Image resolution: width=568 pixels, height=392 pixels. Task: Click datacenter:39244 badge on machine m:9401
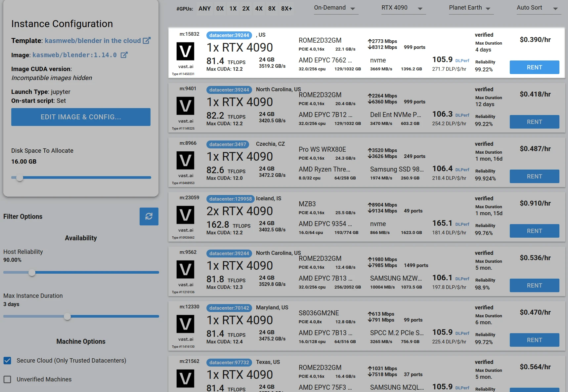(x=229, y=90)
